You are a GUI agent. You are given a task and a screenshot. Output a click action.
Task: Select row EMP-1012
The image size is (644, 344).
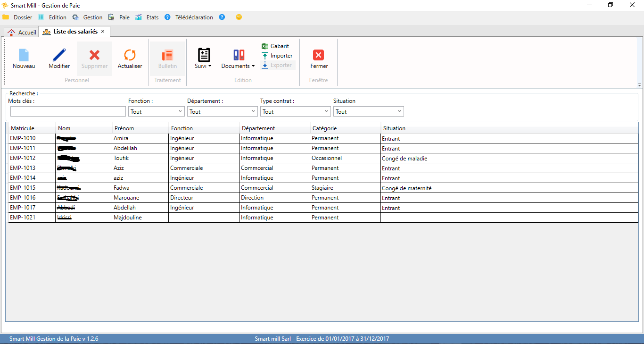[323, 158]
